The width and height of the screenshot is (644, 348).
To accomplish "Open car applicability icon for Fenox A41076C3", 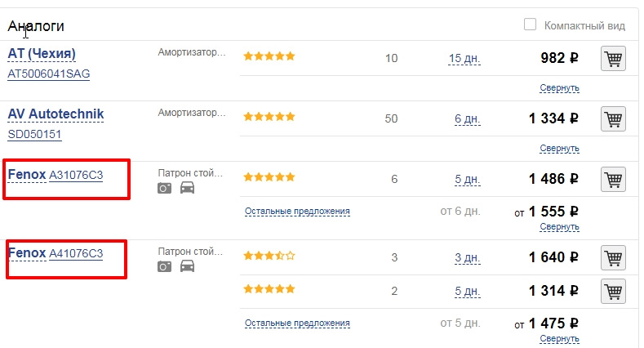I will (x=187, y=266).
